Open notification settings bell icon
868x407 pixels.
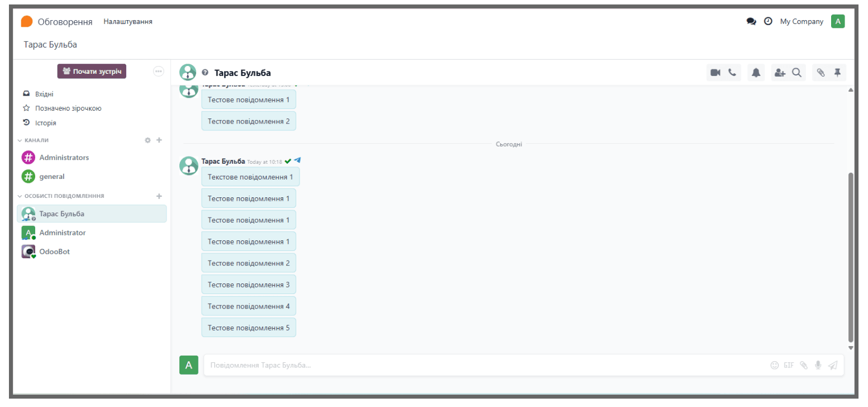pos(756,73)
